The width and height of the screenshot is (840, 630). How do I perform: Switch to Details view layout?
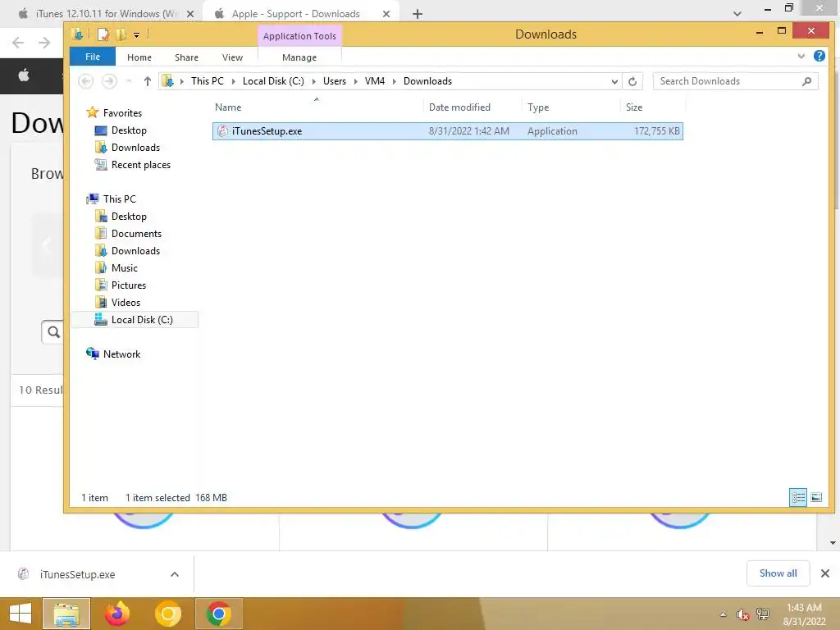pos(797,498)
